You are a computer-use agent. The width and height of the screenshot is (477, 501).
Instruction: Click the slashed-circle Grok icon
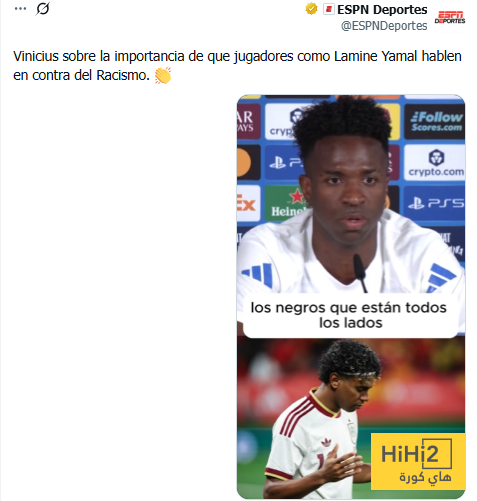tap(43, 9)
